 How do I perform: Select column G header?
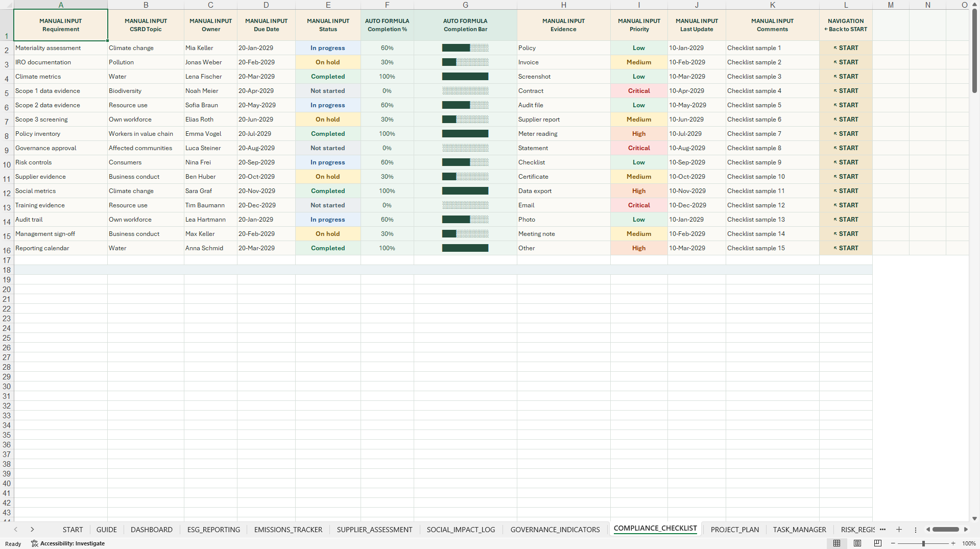pyautogui.click(x=465, y=5)
